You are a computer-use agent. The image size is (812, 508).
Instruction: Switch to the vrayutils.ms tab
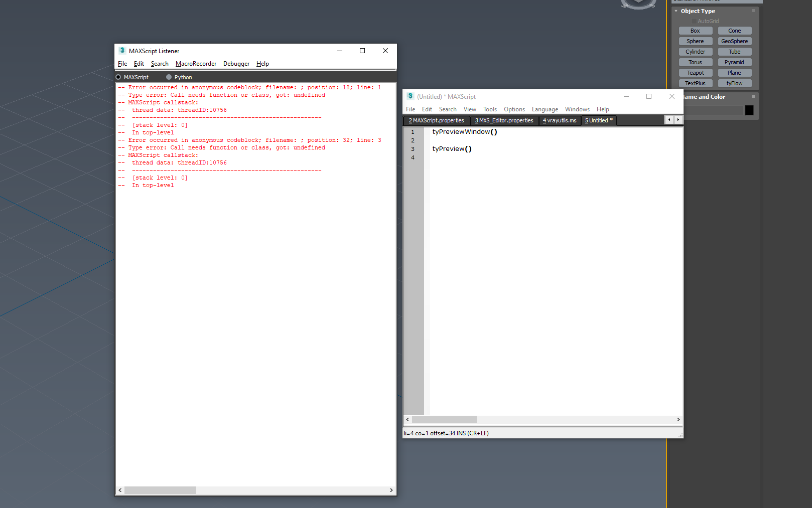tap(560, 120)
